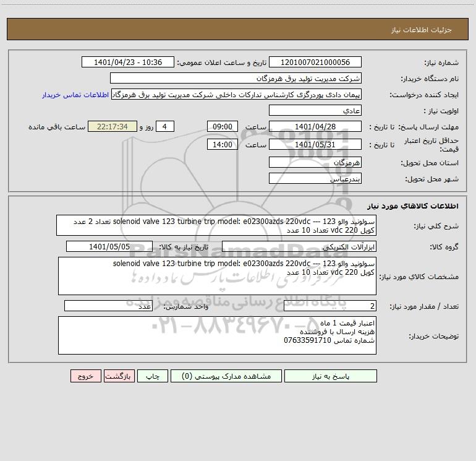The width and height of the screenshot is (476, 461).
Task: Select the need number field 1201007021000056
Action: click(x=315, y=62)
